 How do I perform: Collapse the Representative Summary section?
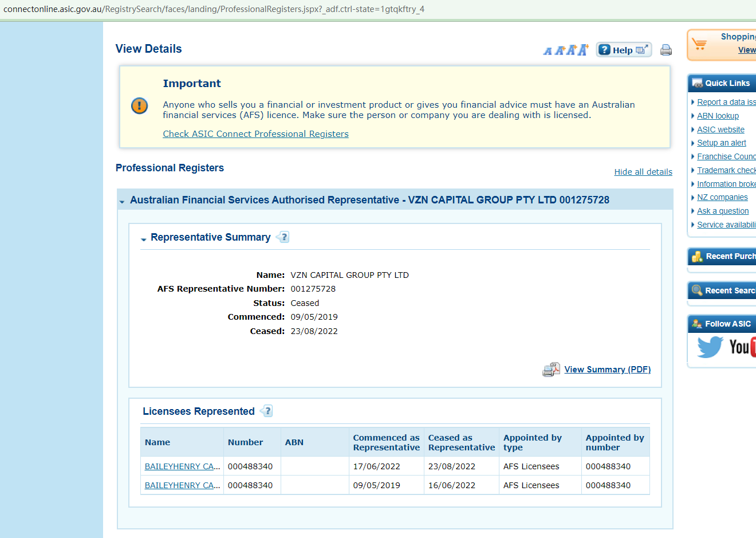click(144, 239)
